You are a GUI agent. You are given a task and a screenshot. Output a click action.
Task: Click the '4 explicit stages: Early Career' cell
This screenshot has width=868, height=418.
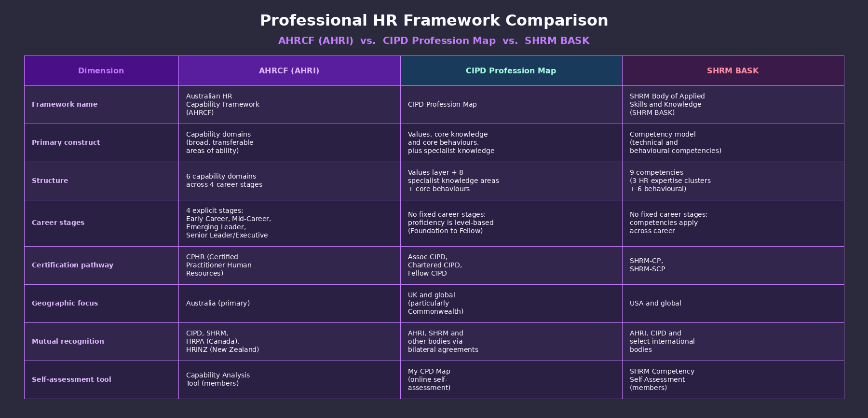click(x=289, y=223)
